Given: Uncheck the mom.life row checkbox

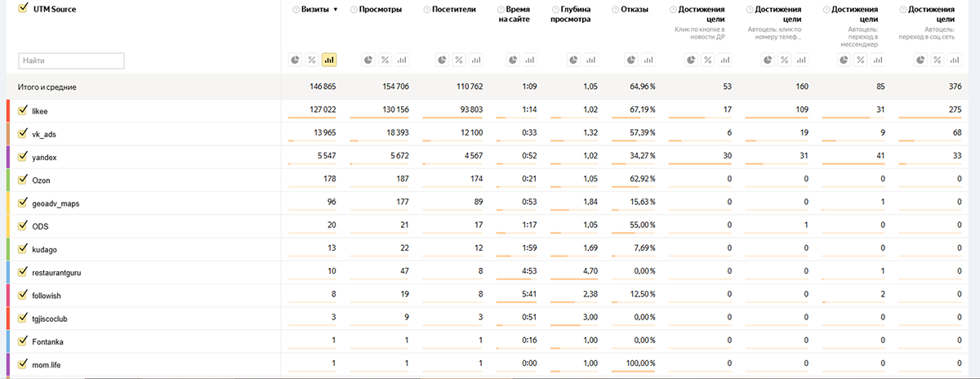Looking at the screenshot, I should tap(23, 365).
